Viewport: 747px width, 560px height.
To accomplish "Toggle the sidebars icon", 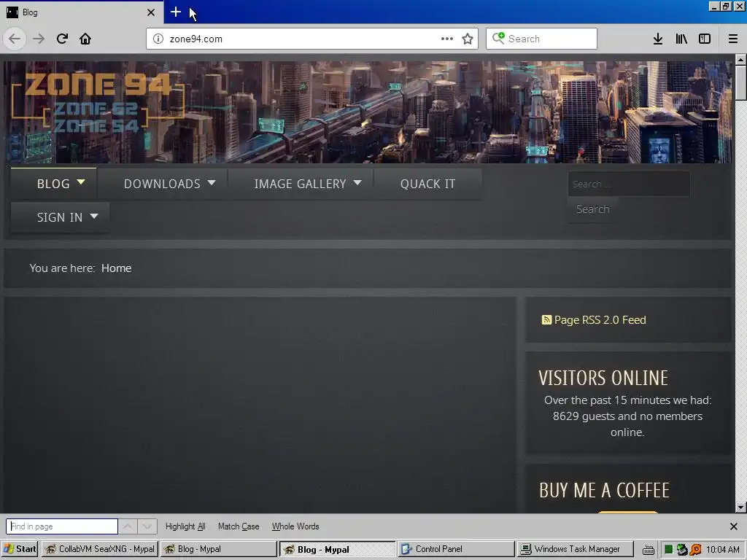I will pyautogui.click(x=705, y=39).
